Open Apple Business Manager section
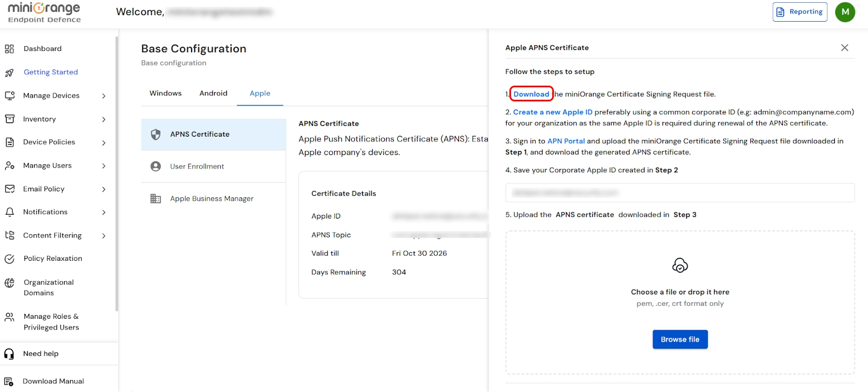 [214, 198]
